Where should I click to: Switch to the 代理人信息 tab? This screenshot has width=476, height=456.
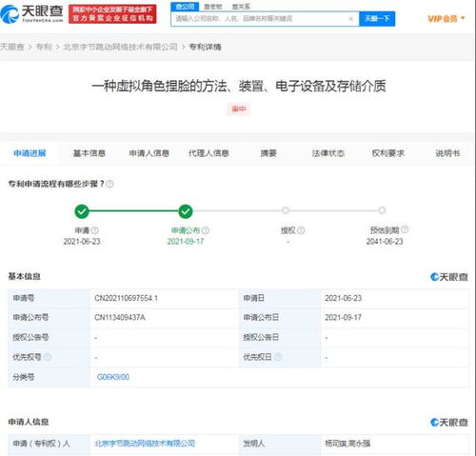[x=208, y=153]
